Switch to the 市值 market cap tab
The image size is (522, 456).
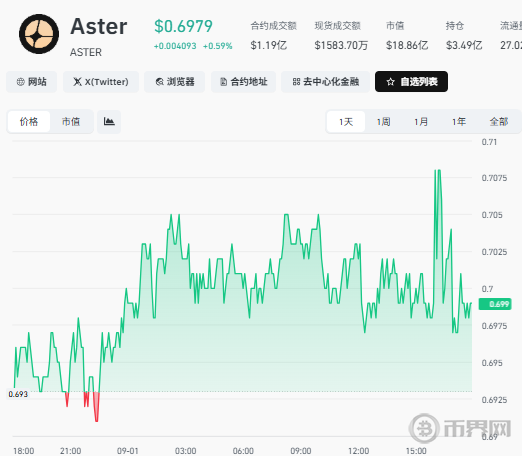coord(71,122)
